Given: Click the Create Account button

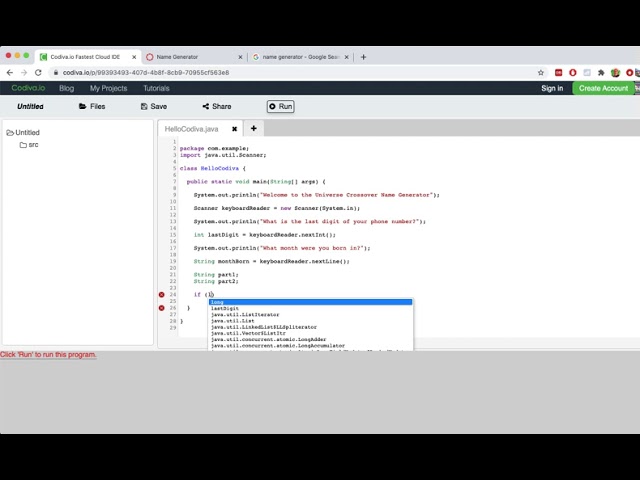Looking at the screenshot, I should point(603,88).
